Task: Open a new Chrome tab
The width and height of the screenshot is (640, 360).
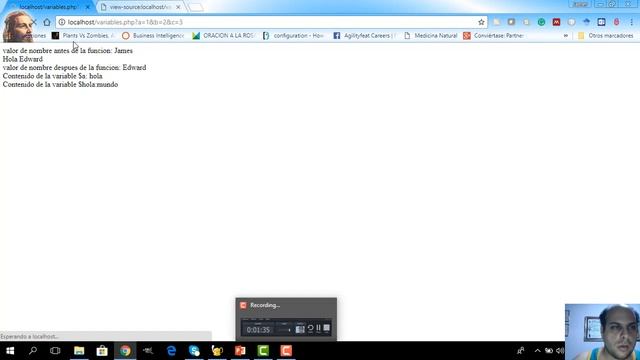Action: 196,7
